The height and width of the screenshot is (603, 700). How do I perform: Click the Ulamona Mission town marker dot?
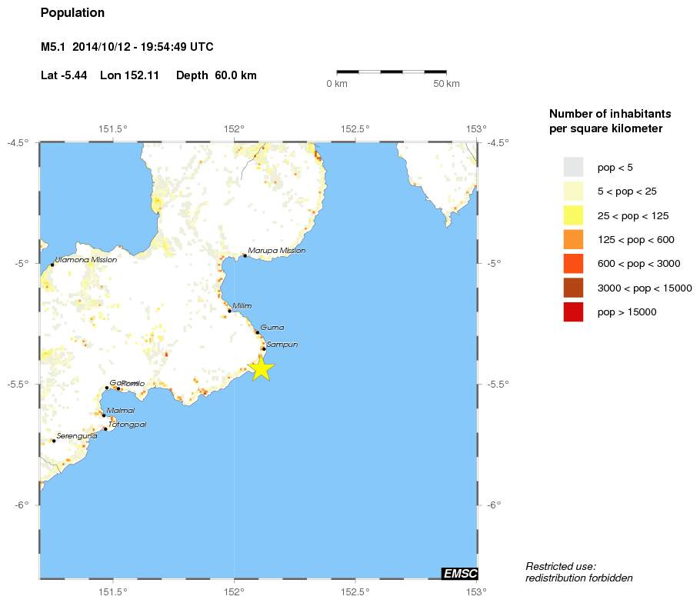coord(52,265)
